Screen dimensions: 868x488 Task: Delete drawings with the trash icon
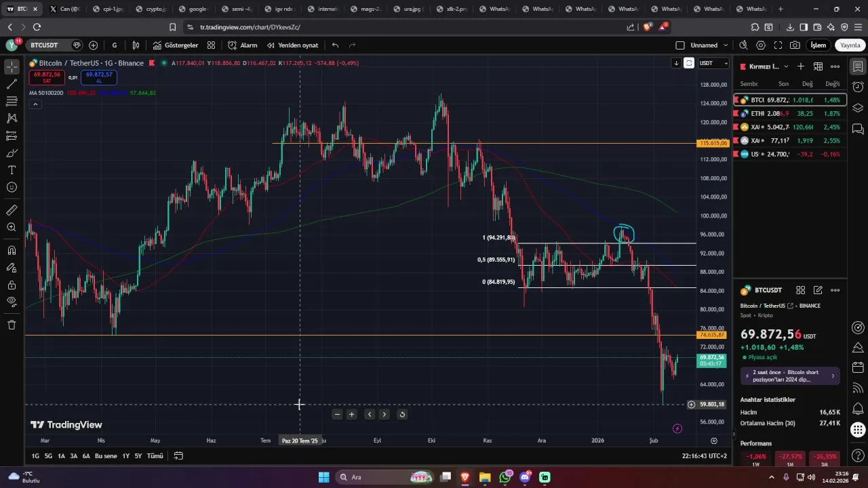tap(12, 325)
